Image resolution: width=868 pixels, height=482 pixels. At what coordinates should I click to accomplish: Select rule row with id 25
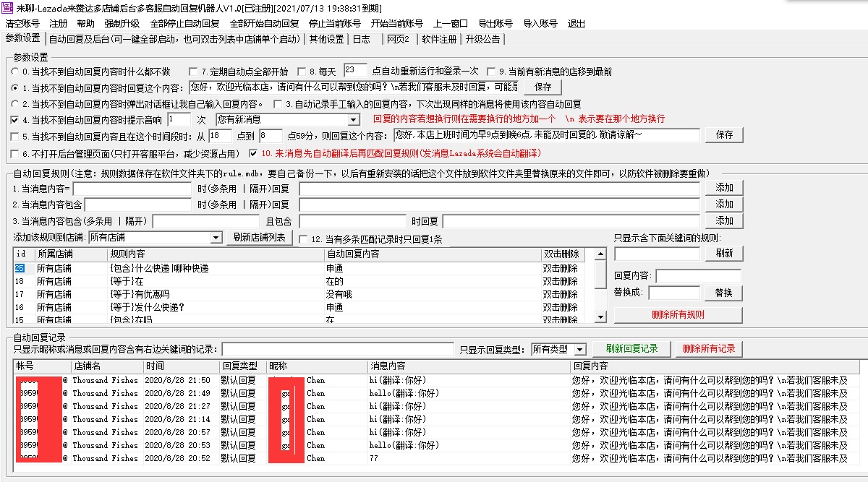click(x=72, y=269)
